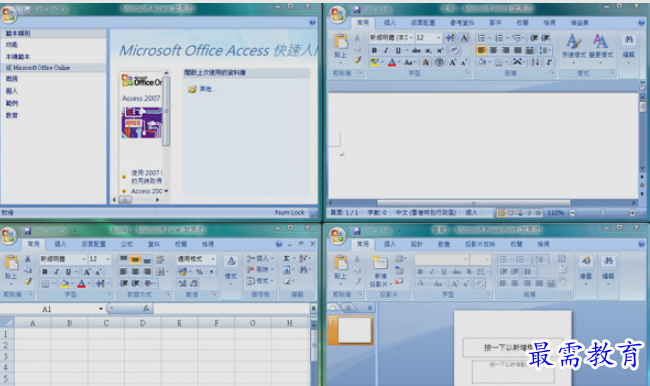650x386 pixels.
Task: Apply superscript in the Word ribbon
Action: pyautogui.click(x=440, y=50)
